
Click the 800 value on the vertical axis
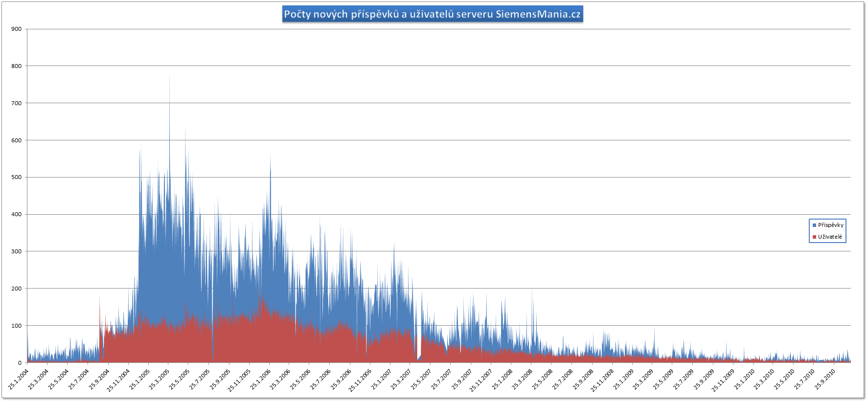[17, 66]
